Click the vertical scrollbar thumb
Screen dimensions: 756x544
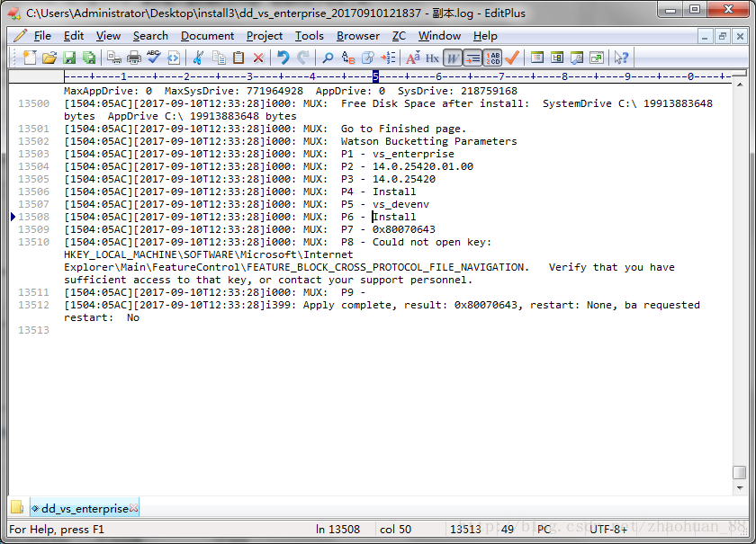click(x=740, y=472)
